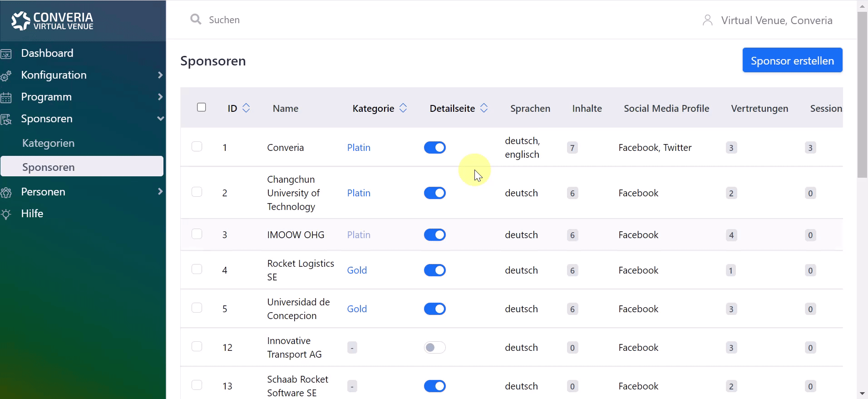Enable Detailseite toggle for Innovative Transport AG
The height and width of the screenshot is (399, 868).
434,348
